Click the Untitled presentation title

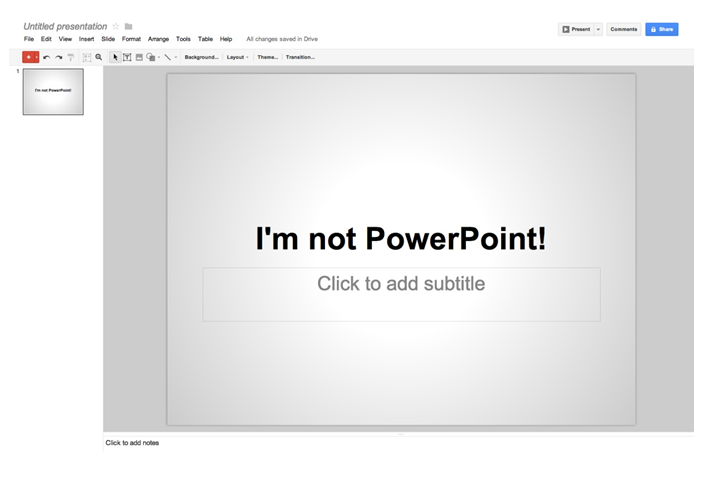coord(65,26)
